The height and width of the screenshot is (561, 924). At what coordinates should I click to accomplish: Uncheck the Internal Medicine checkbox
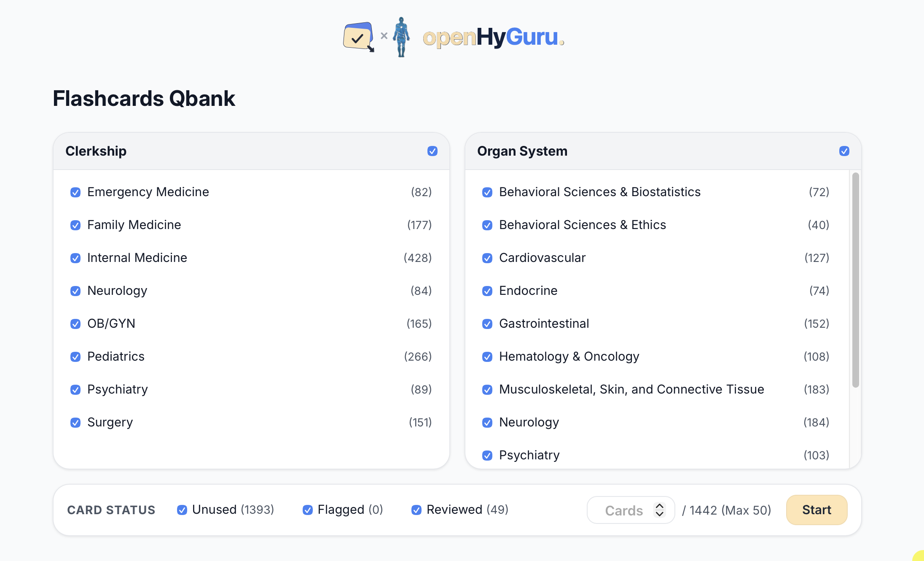75,258
